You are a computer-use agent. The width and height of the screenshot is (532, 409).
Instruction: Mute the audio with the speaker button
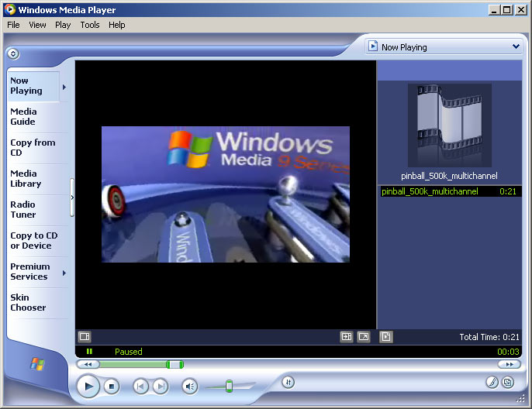[x=190, y=387]
